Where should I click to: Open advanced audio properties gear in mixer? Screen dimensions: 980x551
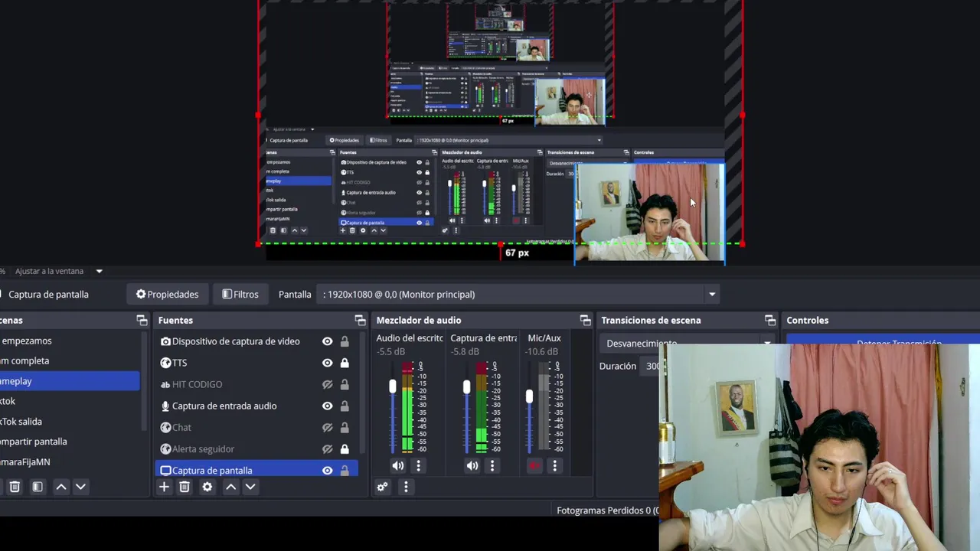coord(383,486)
